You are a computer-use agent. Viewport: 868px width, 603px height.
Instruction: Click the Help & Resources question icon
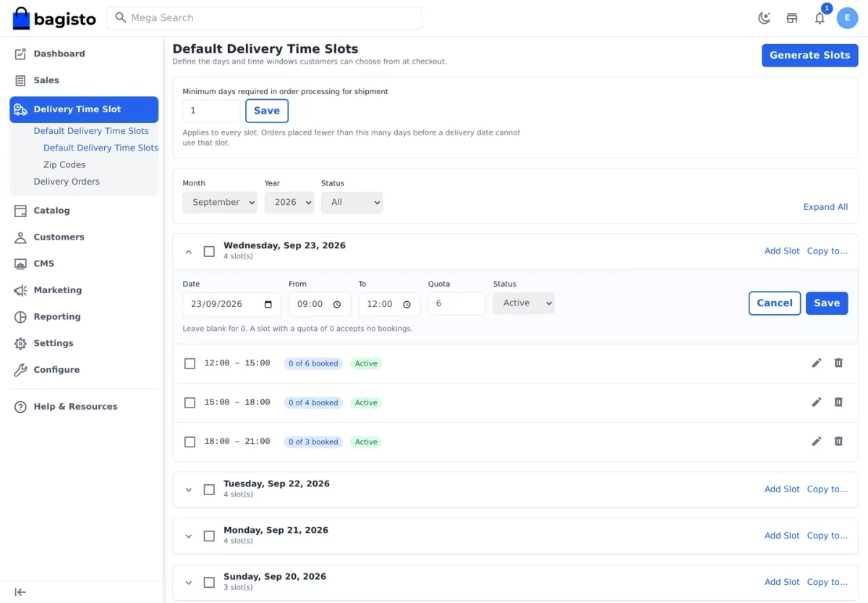click(20, 407)
